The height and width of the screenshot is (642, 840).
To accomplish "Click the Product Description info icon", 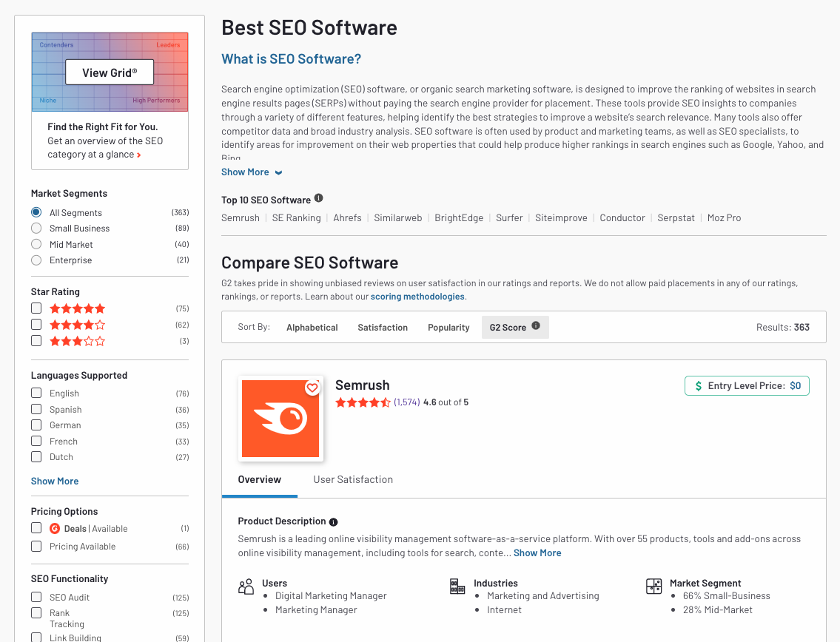I will (333, 521).
